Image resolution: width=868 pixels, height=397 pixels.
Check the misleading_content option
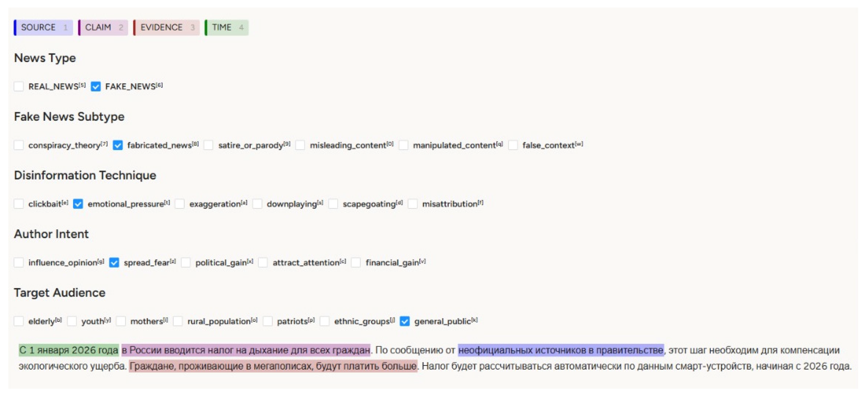(x=300, y=145)
